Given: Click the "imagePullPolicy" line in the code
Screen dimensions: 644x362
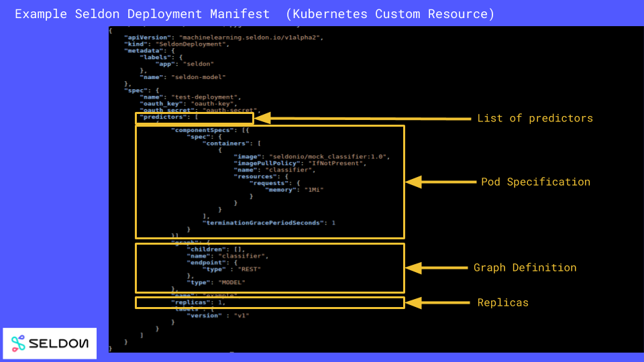Looking at the screenshot, I should 299,163.
